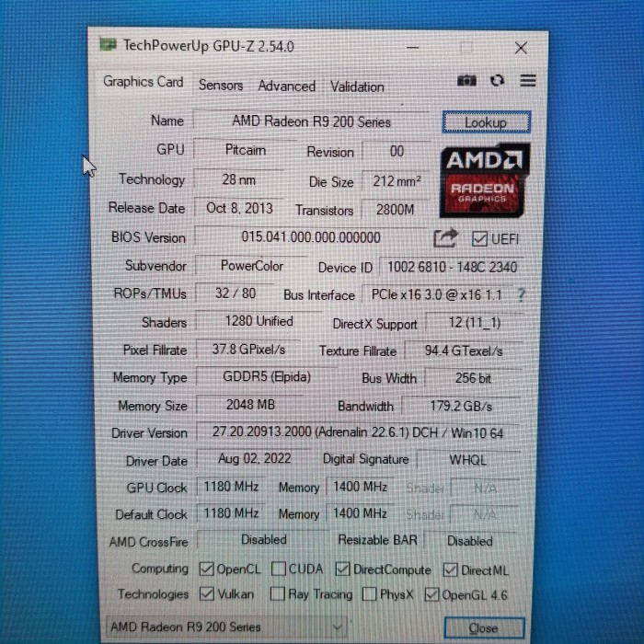Click the Bus Width value 256 bit

(x=473, y=378)
